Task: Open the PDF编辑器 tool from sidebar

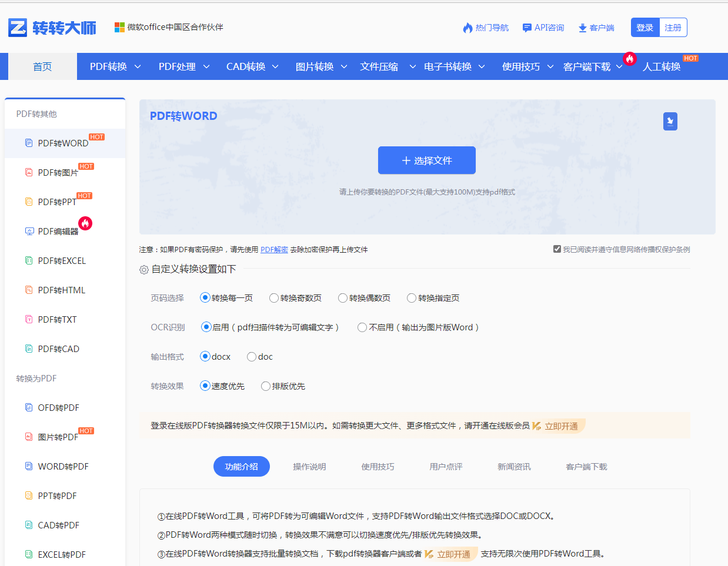Action: 56,231
